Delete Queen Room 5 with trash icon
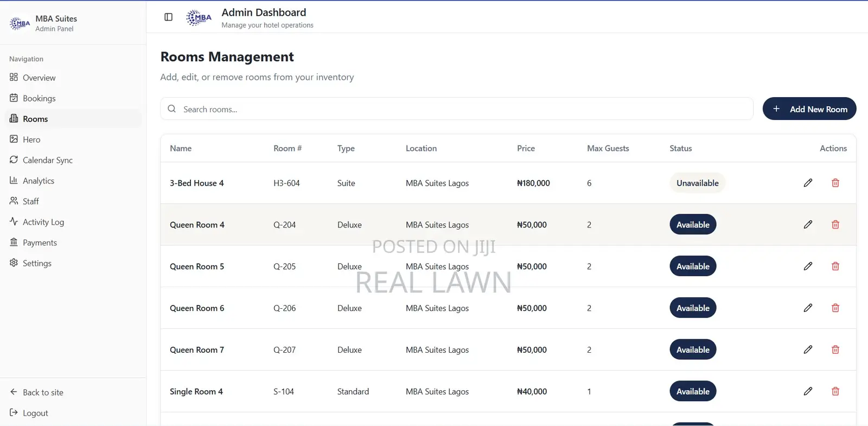This screenshot has height=426, width=868. click(x=835, y=266)
